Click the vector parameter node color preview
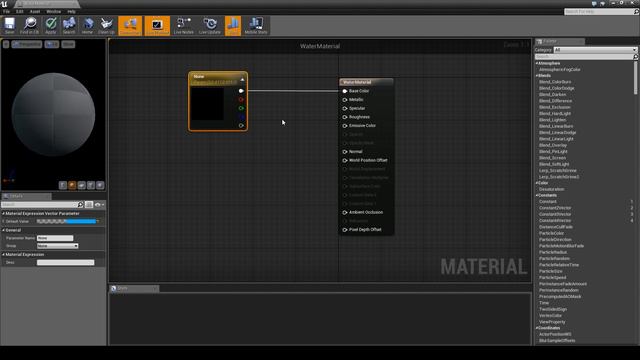640x360 pixels. [207, 104]
